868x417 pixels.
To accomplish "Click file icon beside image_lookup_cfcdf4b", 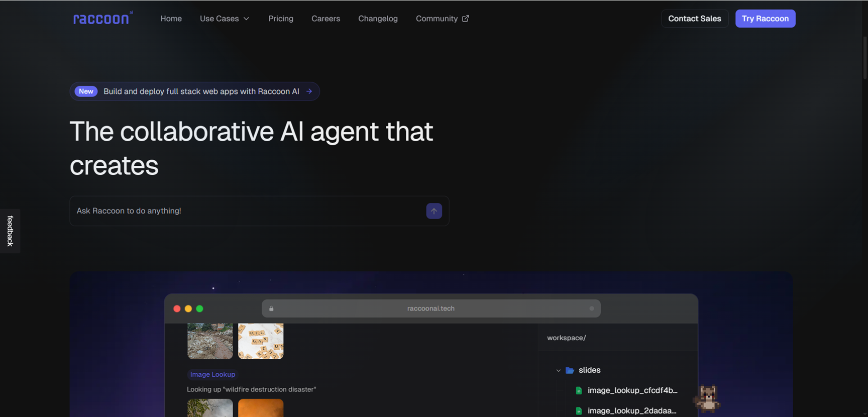I will (x=579, y=390).
